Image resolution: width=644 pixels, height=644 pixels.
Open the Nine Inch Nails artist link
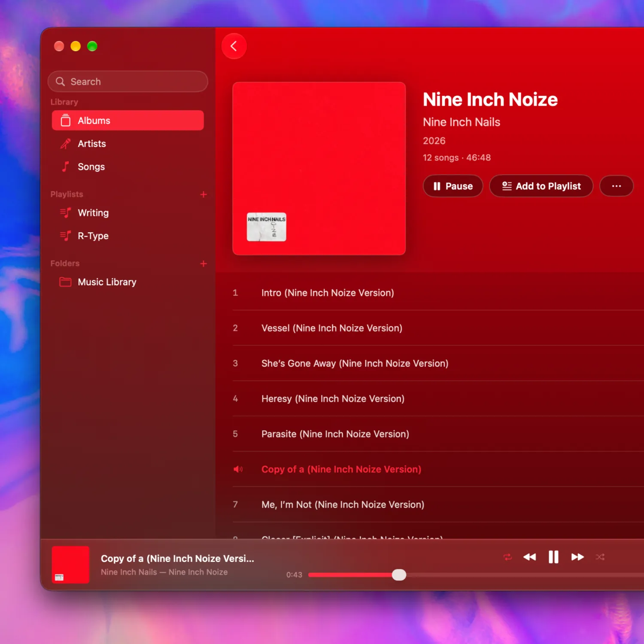click(x=462, y=122)
